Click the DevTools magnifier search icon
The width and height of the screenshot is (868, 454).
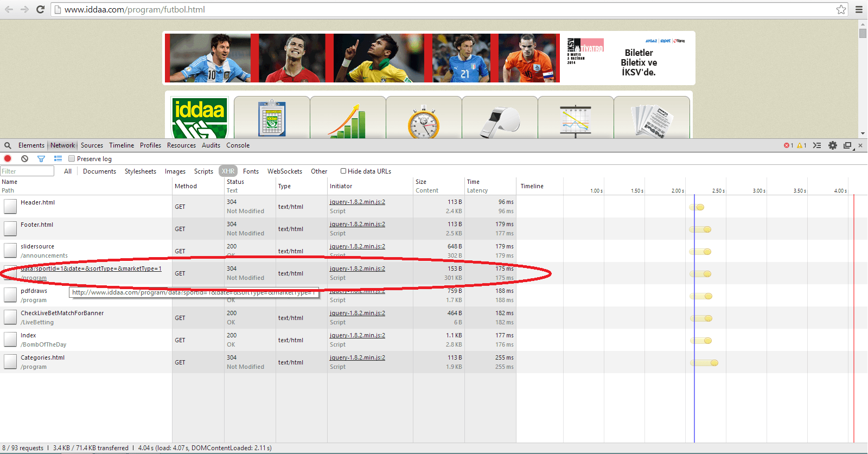pos(8,145)
